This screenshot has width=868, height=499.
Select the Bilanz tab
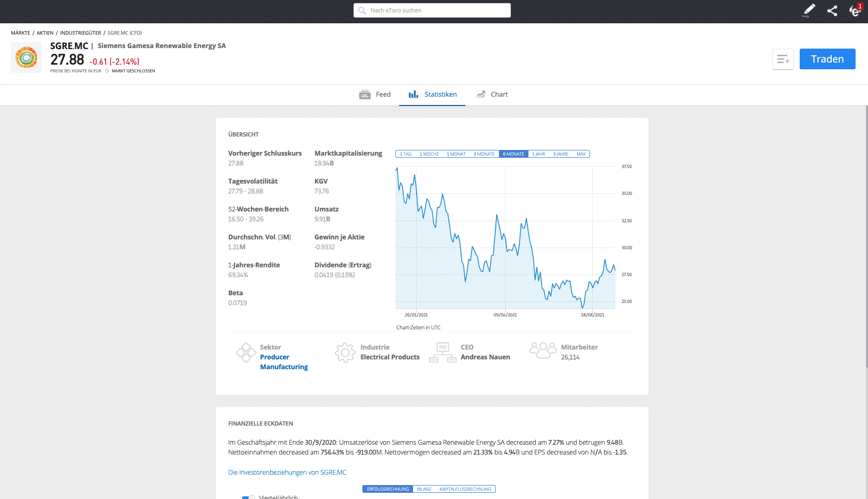pos(424,489)
